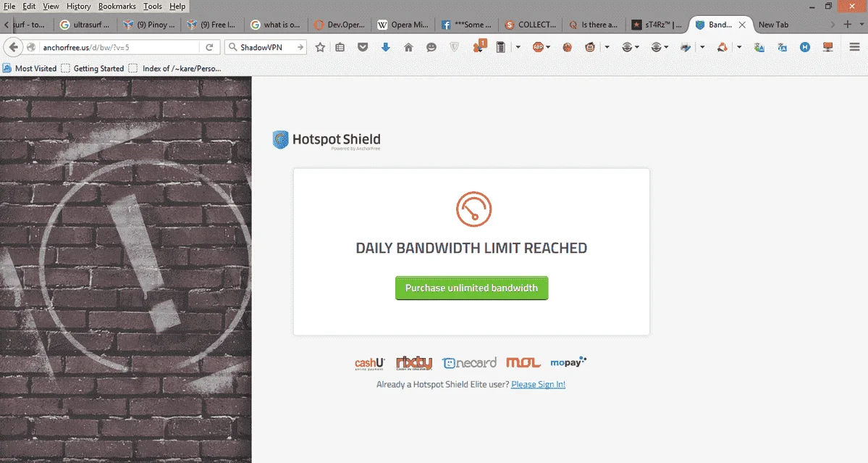
Task: Close the active Band... tab
Action: pyautogui.click(x=742, y=25)
